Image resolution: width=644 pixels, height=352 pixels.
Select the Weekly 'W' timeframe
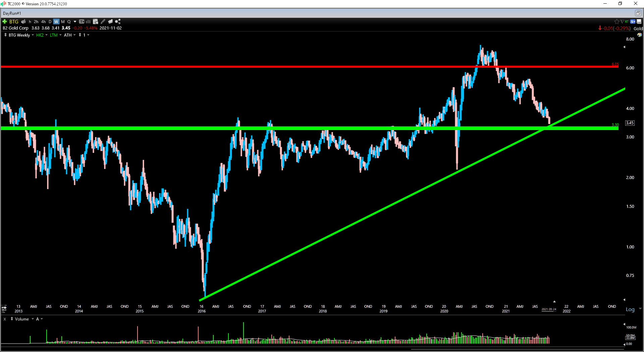point(56,21)
